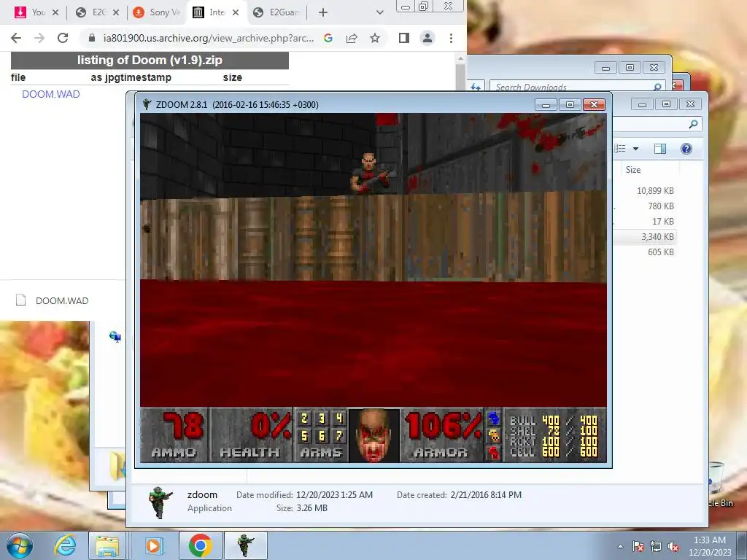This screenshot has width=747, height=560.
Task: Click the ZDOOM title bar icon
Action: coord(147,104)
